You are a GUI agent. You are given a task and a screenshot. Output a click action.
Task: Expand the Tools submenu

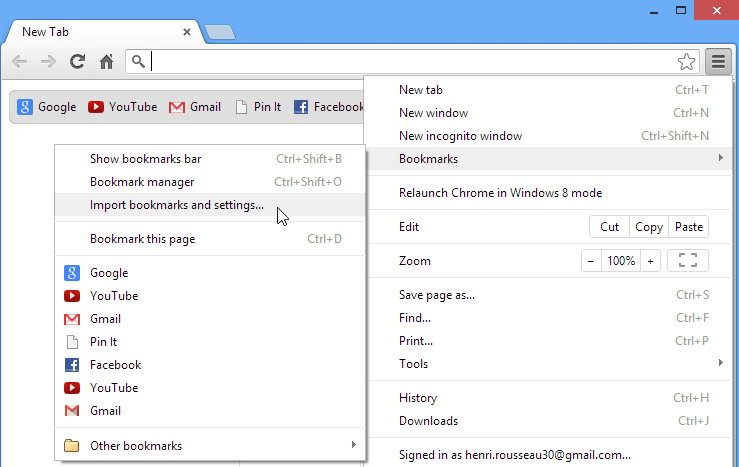(x=548, y=364)
